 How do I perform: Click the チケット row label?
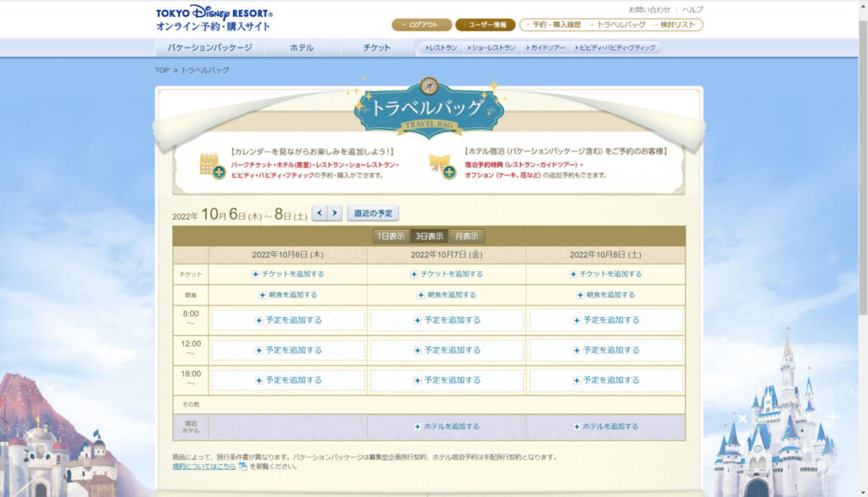(191, 274)
